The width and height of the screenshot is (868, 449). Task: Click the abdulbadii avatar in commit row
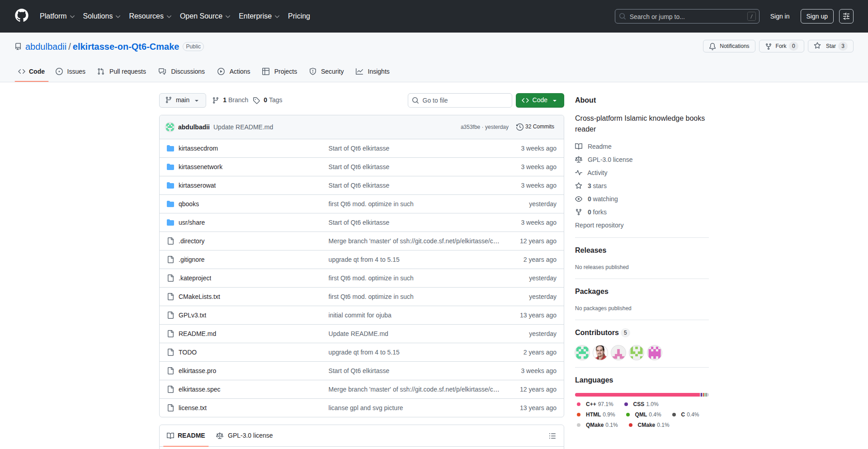tap(170, 127)
